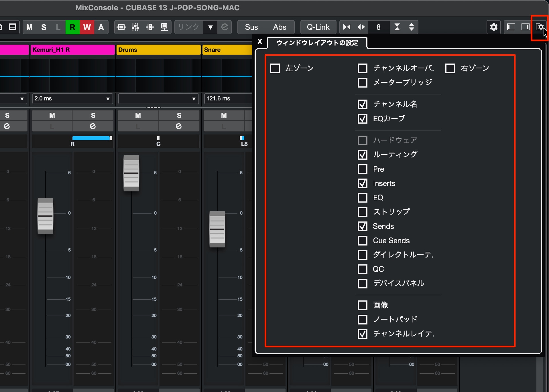Viewport: 549px width, 392px height.
Task: Click the A automation button in toolbar
Action: [x=101, y=27]
